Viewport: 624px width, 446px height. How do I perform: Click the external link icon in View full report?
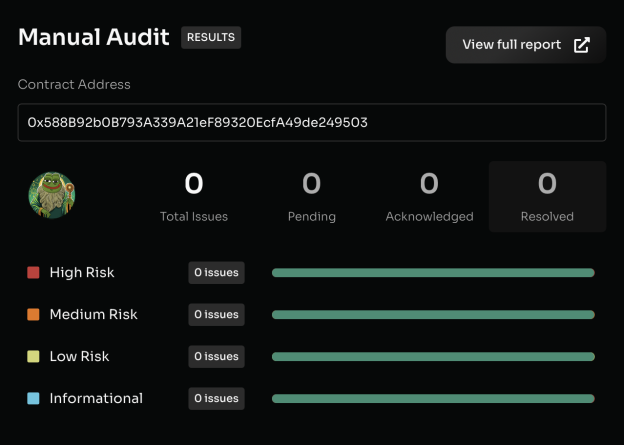pyautogui.click(x=582, y=45)
